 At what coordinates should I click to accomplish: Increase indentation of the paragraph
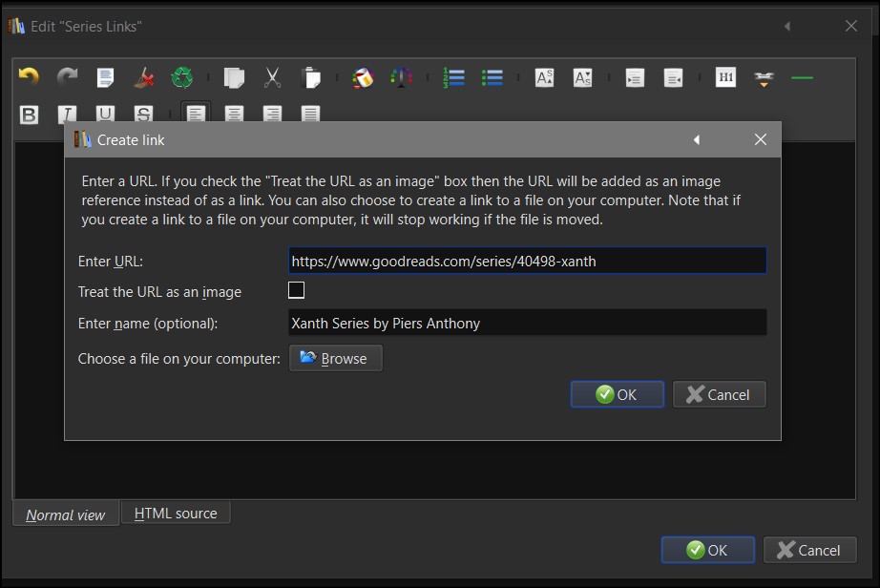[635, 77]
